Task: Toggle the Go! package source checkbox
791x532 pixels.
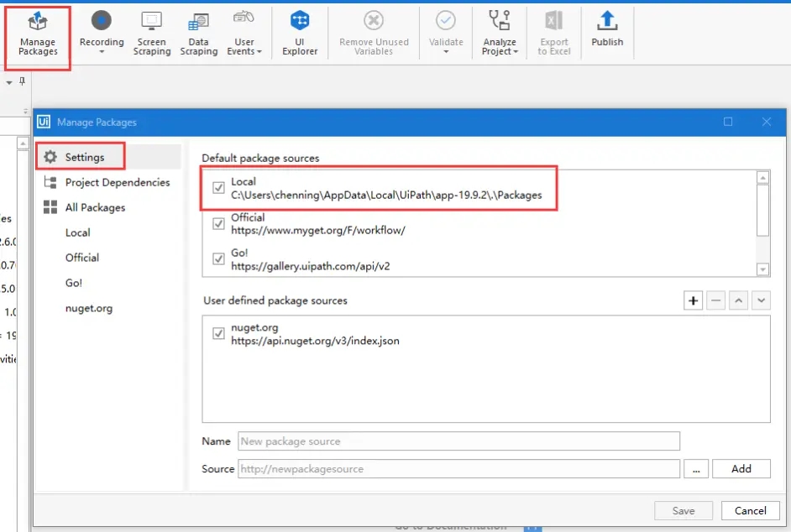Action: point(218,258)
